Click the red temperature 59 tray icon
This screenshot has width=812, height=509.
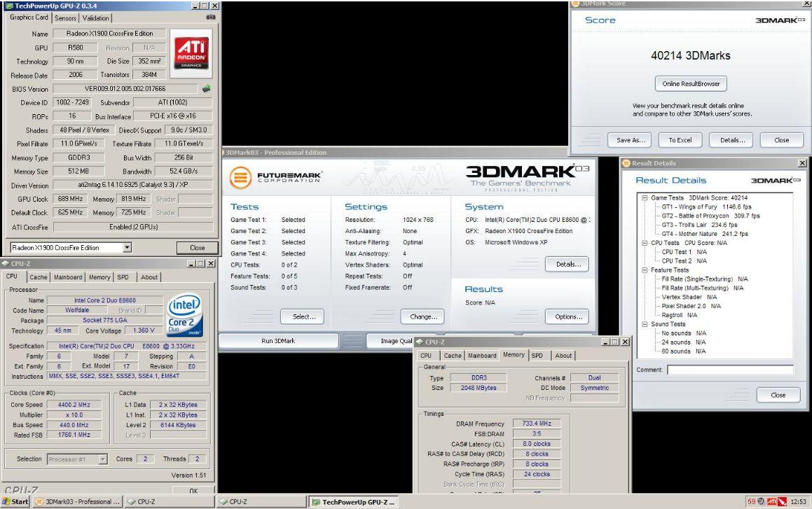(751, 501)
